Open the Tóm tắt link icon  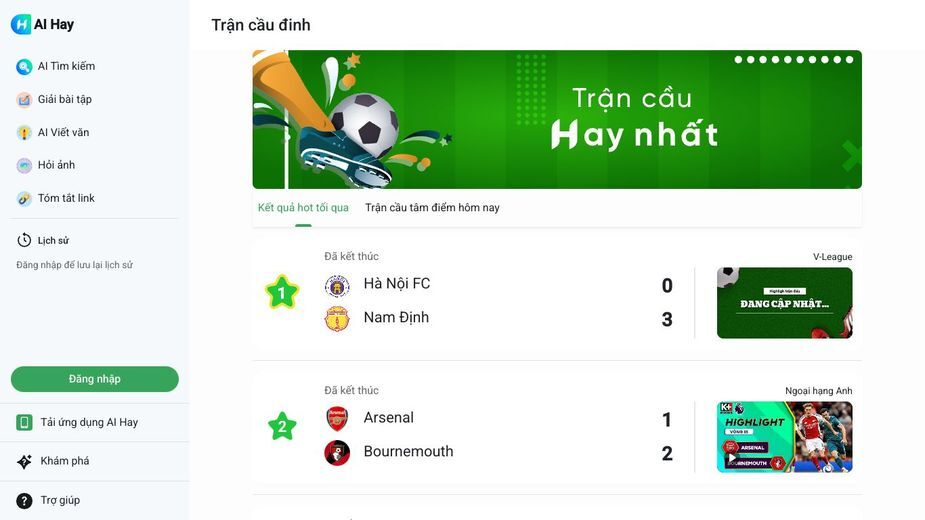click(24, 198)
